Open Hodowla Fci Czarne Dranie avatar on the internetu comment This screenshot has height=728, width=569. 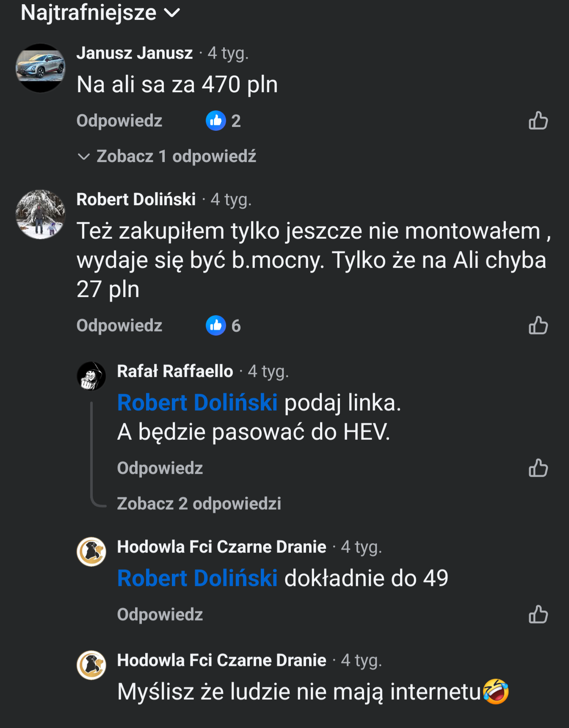tap(91, 665)
